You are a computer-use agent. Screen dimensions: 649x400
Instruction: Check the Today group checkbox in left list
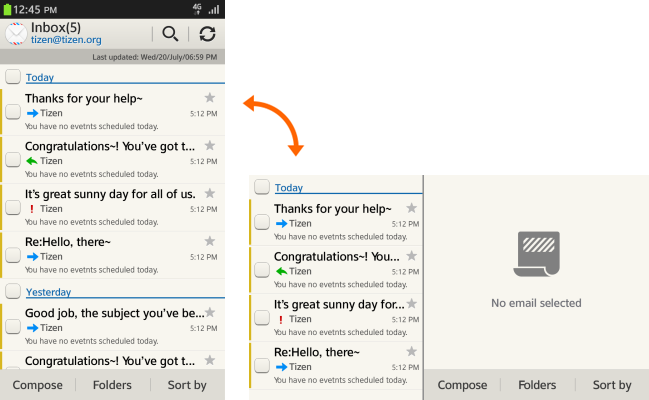(x=13, y=77)
